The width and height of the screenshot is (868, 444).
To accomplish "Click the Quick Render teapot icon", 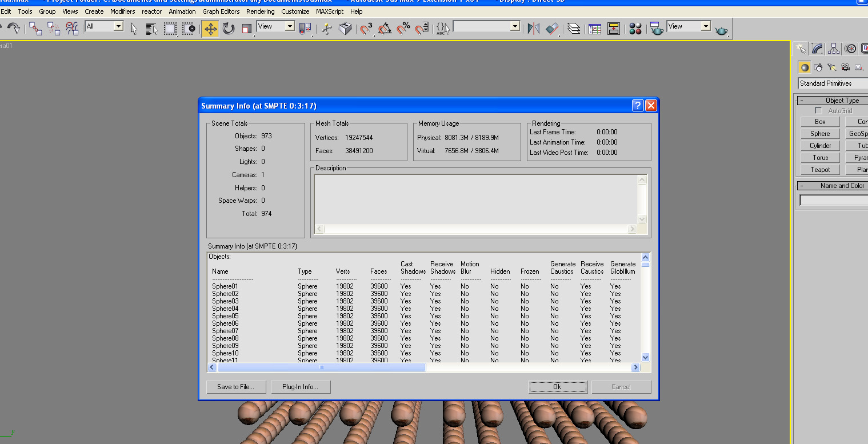I will click(722, 30).
